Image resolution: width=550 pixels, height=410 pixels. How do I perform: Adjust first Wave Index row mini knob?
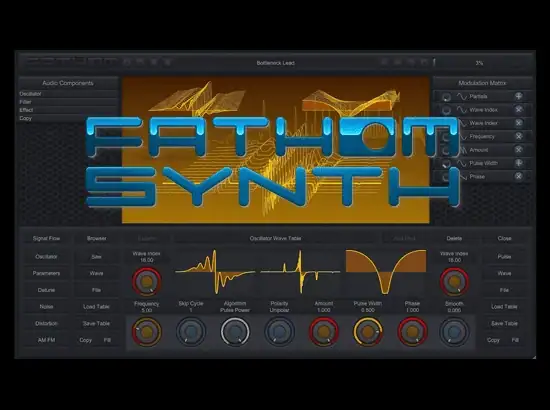click(446, 110)
